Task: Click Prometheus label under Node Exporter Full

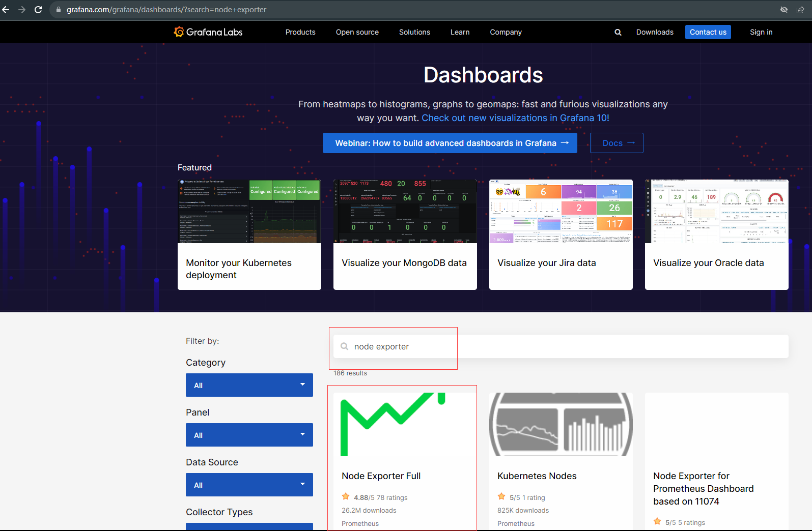Action: pyautogui.click(x=360, y=523)
